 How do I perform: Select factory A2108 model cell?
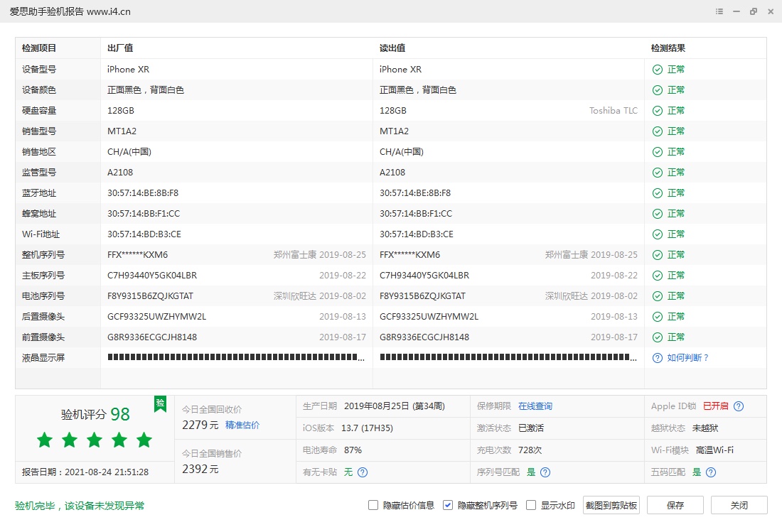tap(120, 173)
